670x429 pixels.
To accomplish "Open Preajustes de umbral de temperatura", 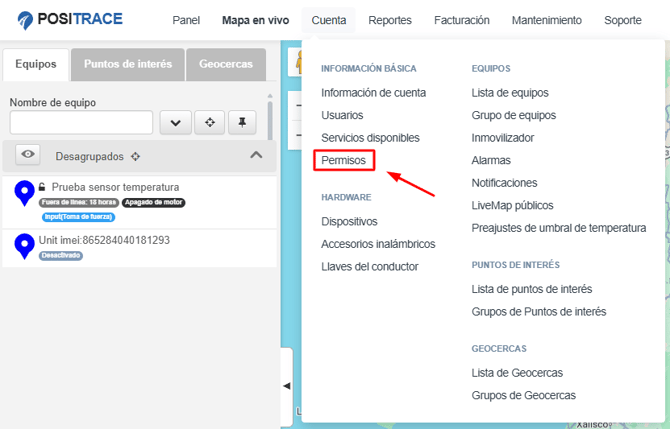I will tap(558, 228).
